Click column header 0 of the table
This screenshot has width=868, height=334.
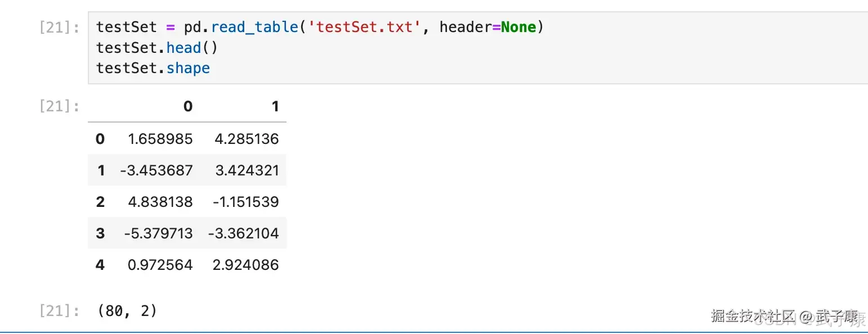tap(188, 106)
